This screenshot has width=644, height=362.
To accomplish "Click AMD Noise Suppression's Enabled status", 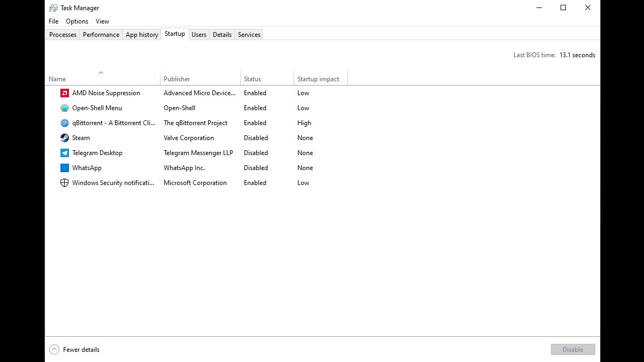I will pos(255,93).
